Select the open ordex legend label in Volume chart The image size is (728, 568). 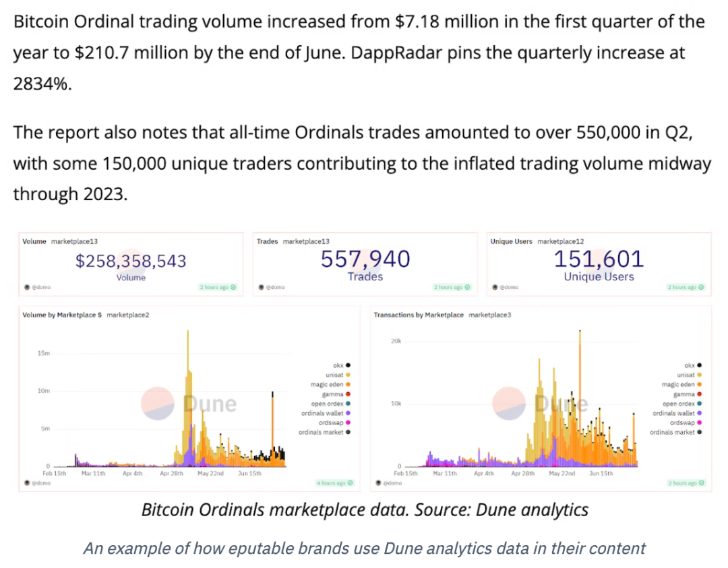pyautogui.click(x=327, y=404)
